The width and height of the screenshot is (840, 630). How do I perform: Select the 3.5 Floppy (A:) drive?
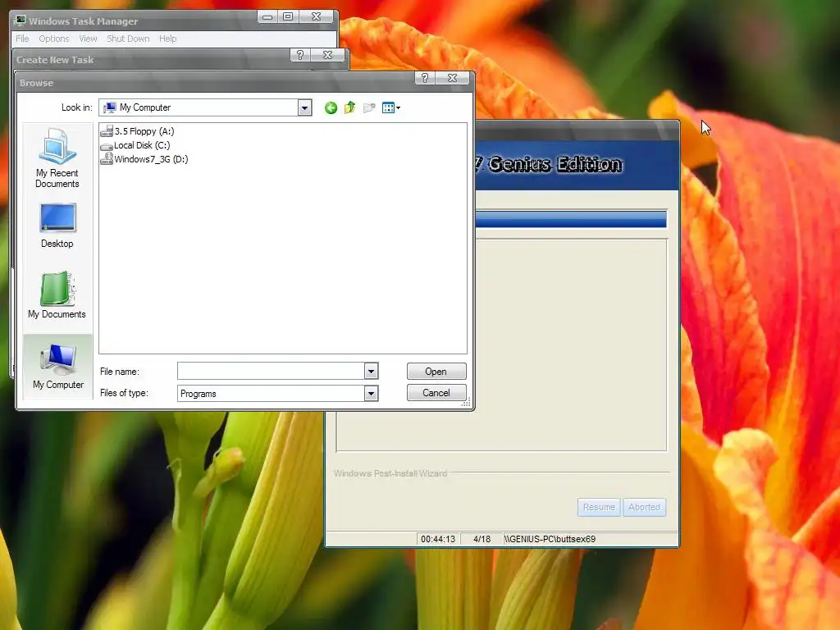click(x=137, y=131)
